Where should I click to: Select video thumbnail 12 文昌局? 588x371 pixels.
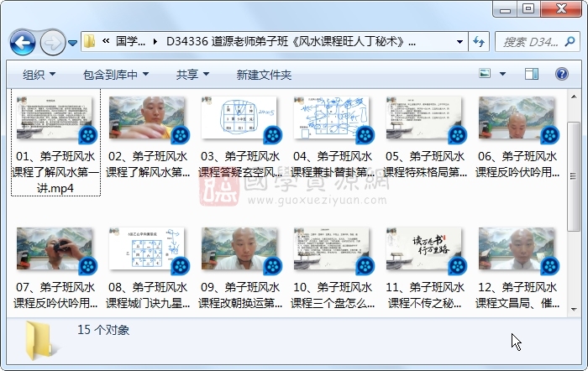517,250
